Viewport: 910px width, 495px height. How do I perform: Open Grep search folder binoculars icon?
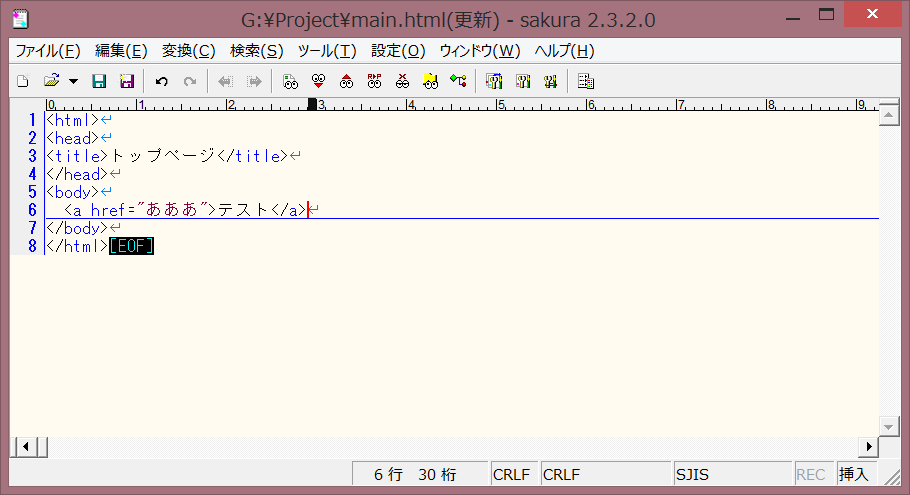pos(431,81)
